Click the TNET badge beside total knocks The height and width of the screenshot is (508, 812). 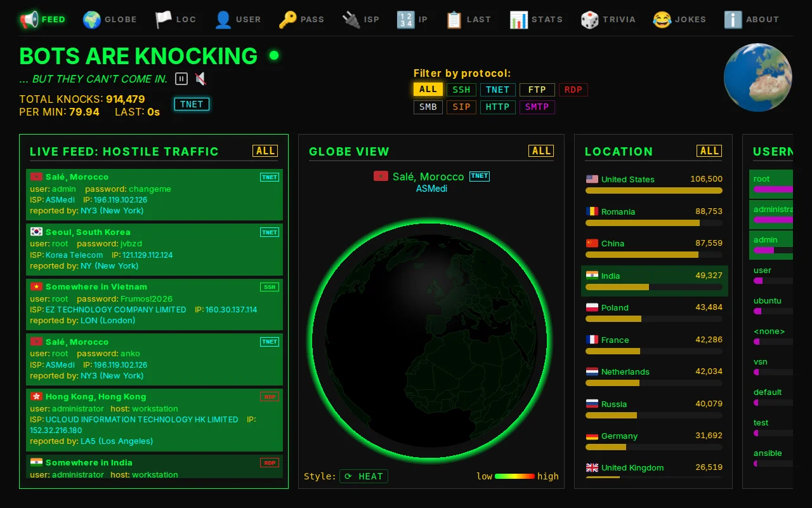(x=192, y=104)
